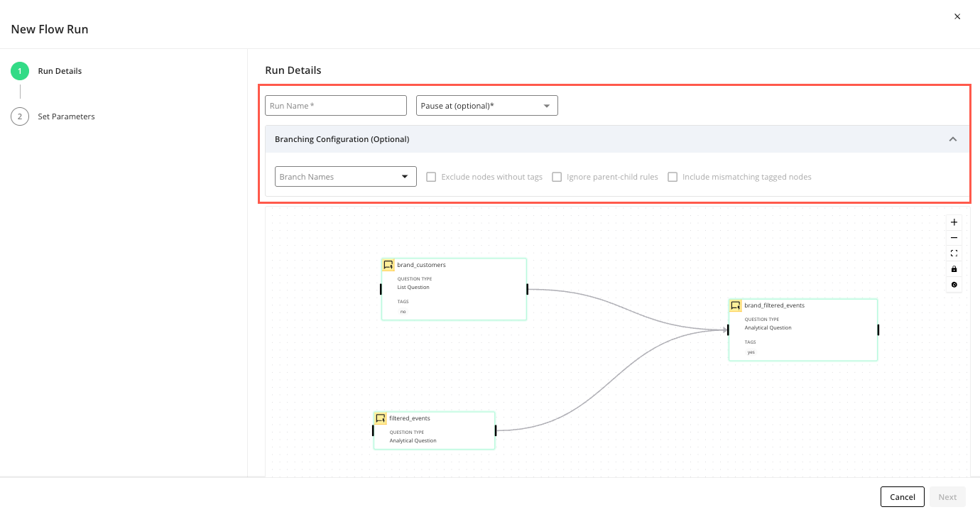Open the Pause at optional dropdown
Image resolution: width=980 pixels, height=512 pixels.
click(x=486, y=105)
